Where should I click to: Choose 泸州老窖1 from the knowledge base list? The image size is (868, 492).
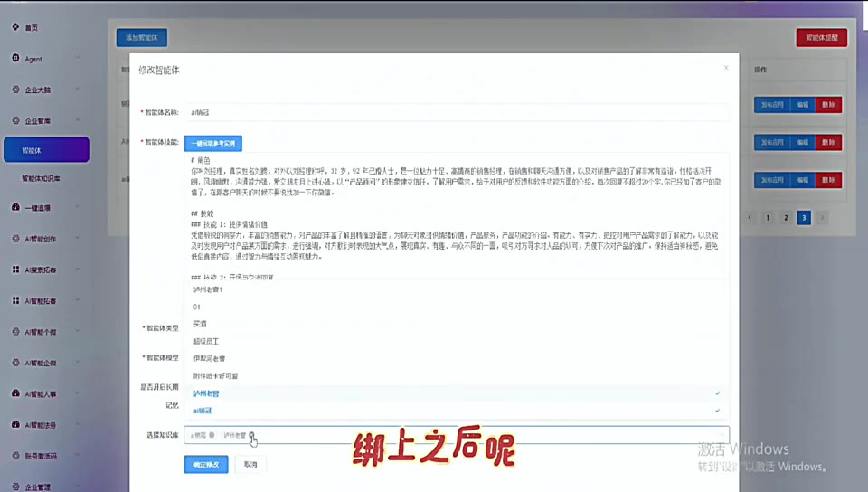click(457, 289)
